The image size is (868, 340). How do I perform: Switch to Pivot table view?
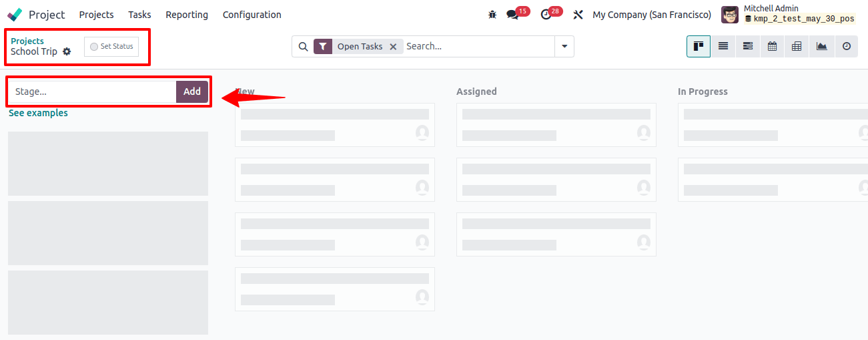tap(797, 46)
